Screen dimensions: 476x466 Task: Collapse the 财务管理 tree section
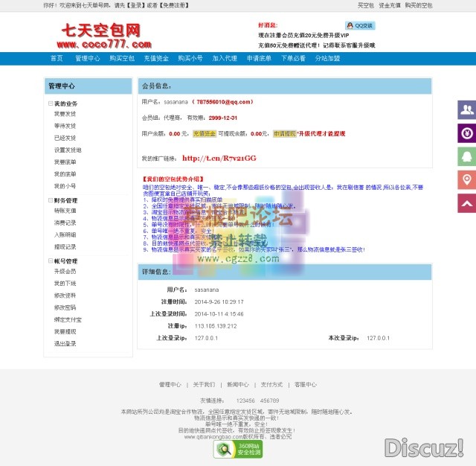pos(51,200)
